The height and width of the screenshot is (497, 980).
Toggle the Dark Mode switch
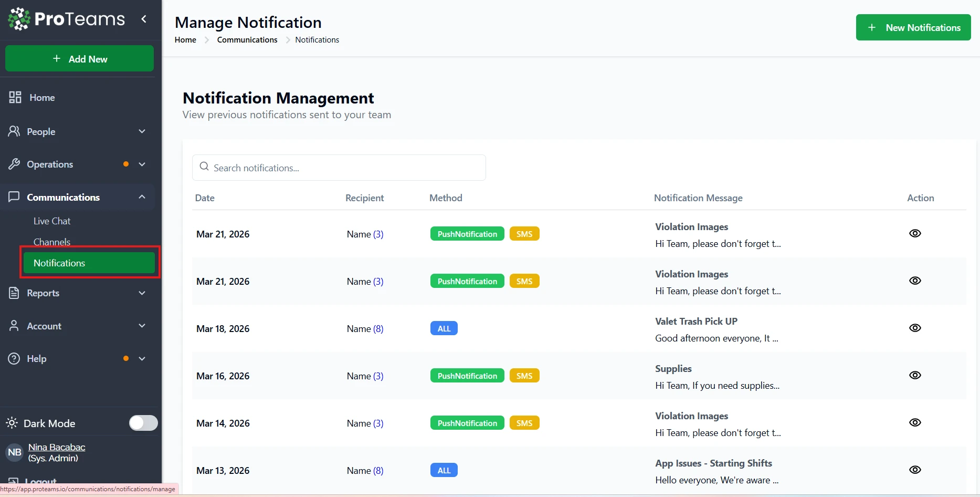coord(143,423)
